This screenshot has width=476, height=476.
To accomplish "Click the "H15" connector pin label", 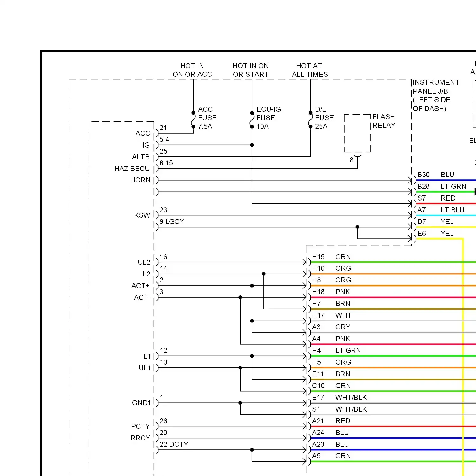I will (x=318, y=257).
